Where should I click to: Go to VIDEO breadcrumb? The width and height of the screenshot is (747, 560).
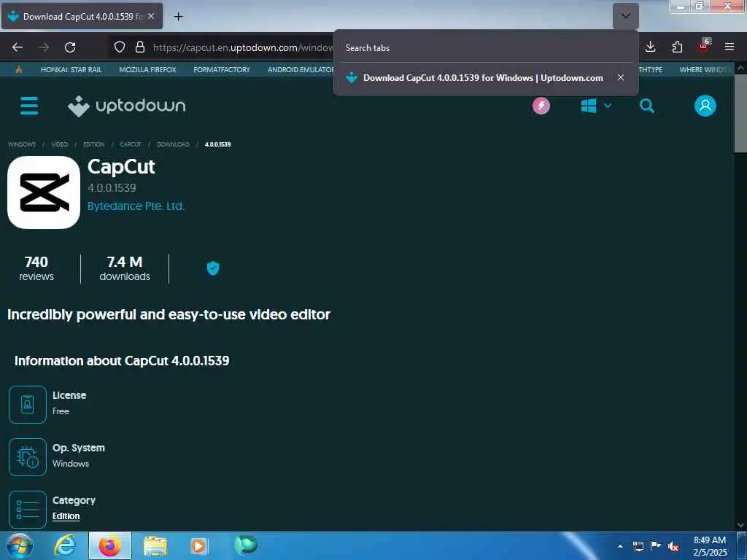click(x=60, y=144)
